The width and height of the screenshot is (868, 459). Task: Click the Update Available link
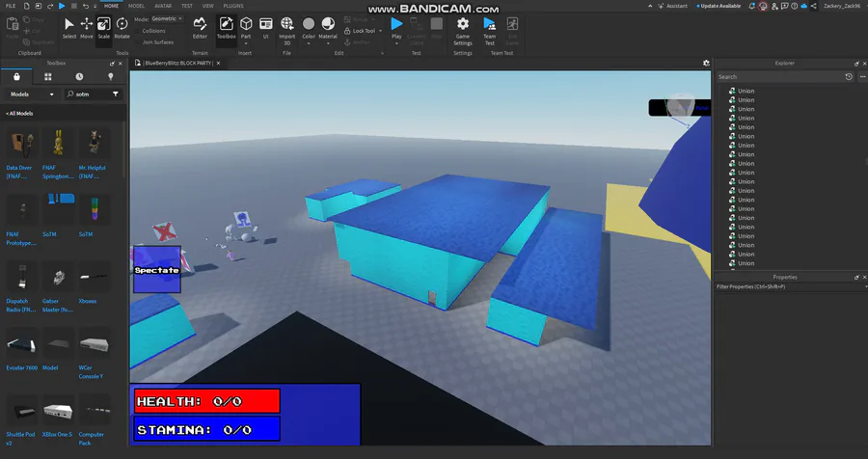click(719, 6)
